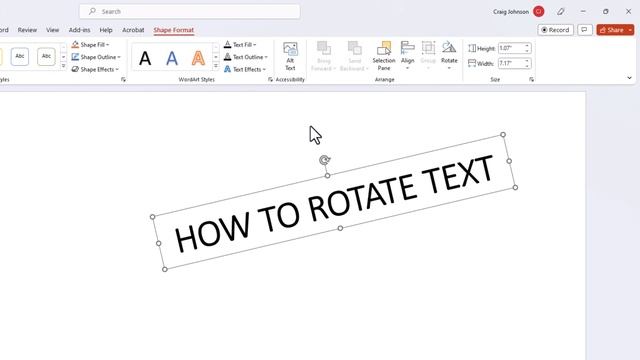Open the Help tab

coord(106,30)
